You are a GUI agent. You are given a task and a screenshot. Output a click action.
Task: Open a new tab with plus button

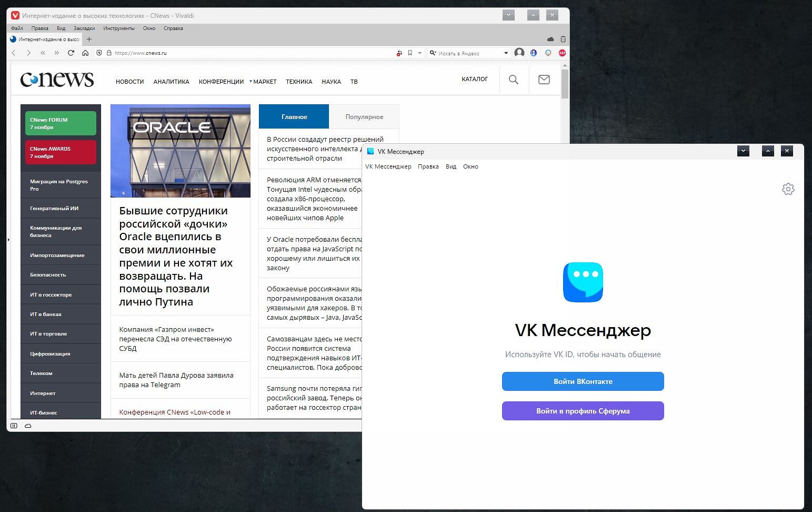(x=89, y=39)
